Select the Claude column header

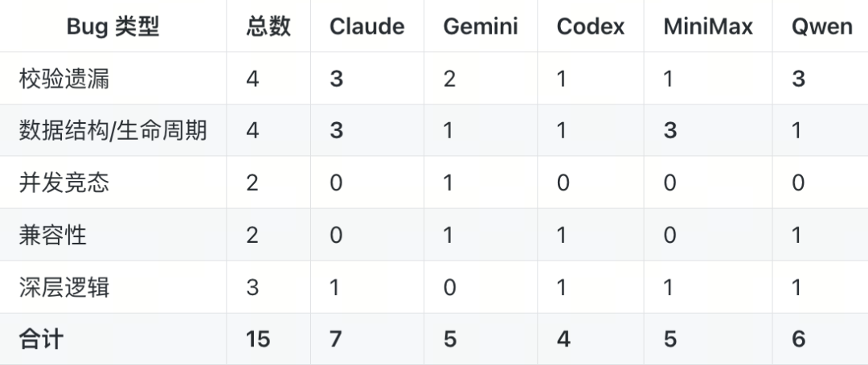tap(366, 27)
